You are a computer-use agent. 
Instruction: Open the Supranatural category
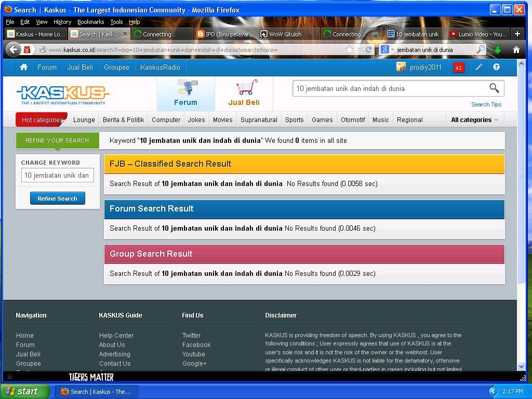(x=259, y=120)
